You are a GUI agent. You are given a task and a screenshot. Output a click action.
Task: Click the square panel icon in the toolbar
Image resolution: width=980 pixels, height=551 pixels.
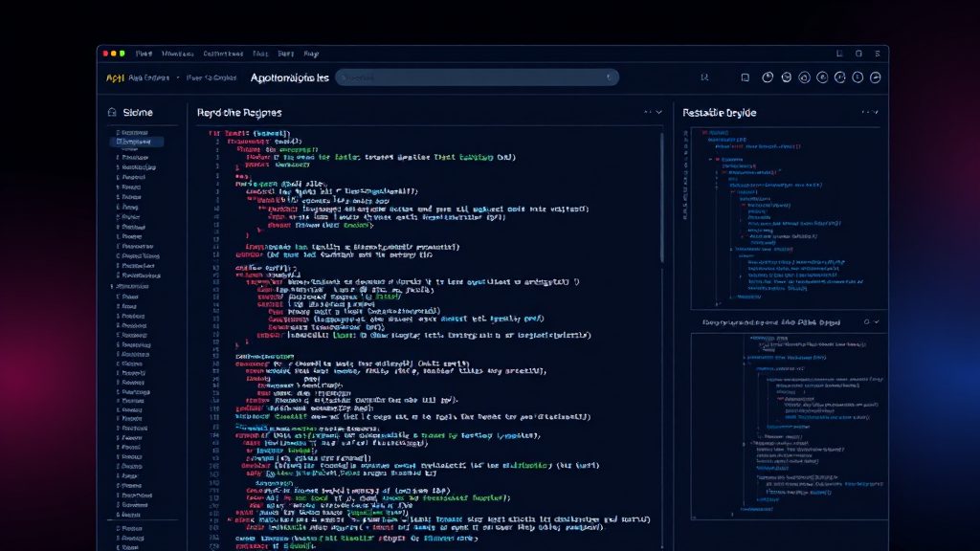(745, 77)
